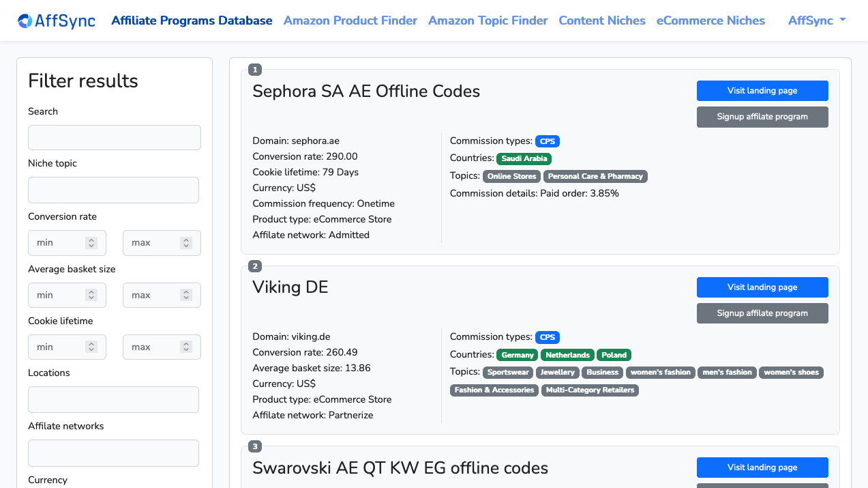Open Amazon Product Finder tab
Viewport: 868px width, 488px height.
pyautogui.click(x=350, y=20)
